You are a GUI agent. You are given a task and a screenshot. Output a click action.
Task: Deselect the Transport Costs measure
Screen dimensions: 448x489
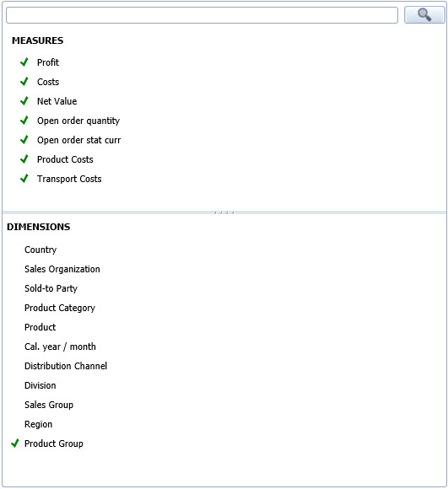click(69, 179)
